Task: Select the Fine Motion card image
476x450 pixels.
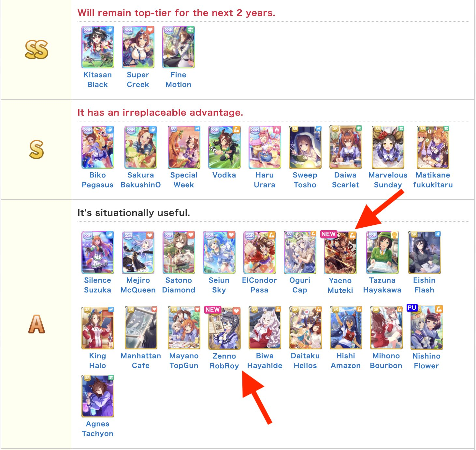Action: [178, 47]
